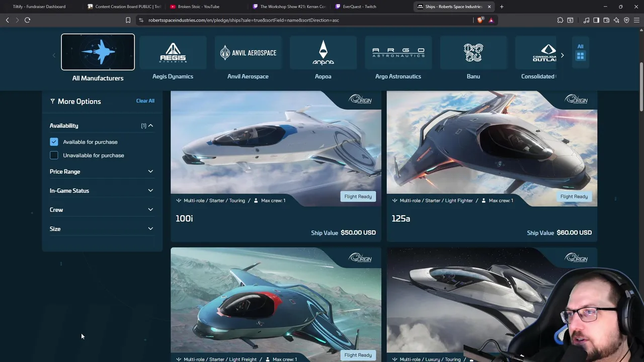Click Flight Ready badge on Light Freight ship
Image resolution: width=644 pixels, height=362 pixels.
pyautogui.click(x=358, y=355)
